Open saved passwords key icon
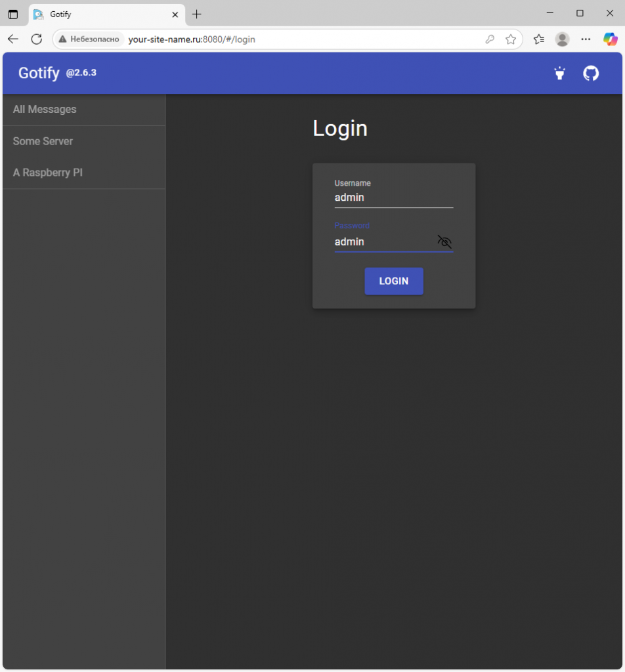The height and width of the screenshot is (672, 625). click(x=490, y=39)
